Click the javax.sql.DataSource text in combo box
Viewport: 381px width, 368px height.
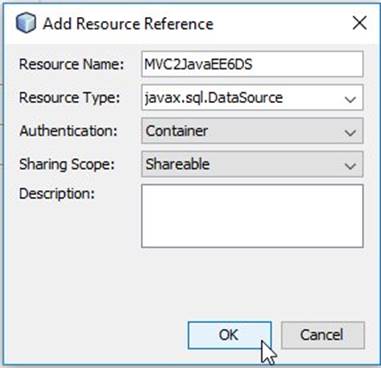(x=214, y=97)
